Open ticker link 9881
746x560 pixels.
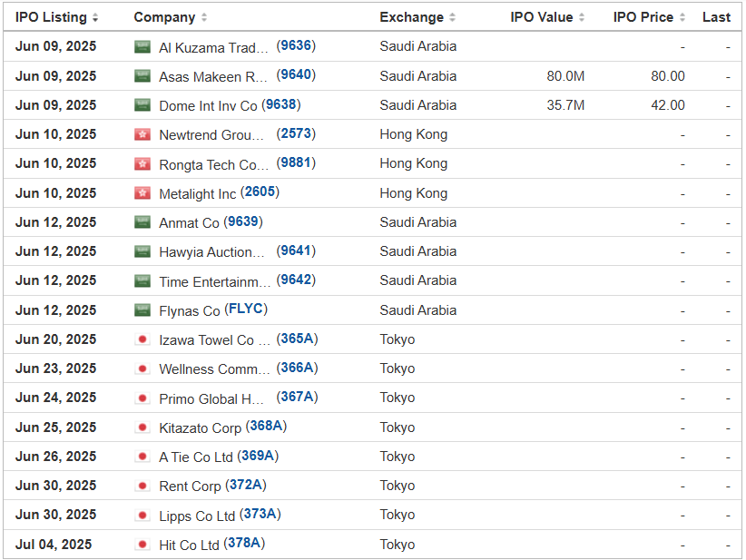tap(296, 162)
